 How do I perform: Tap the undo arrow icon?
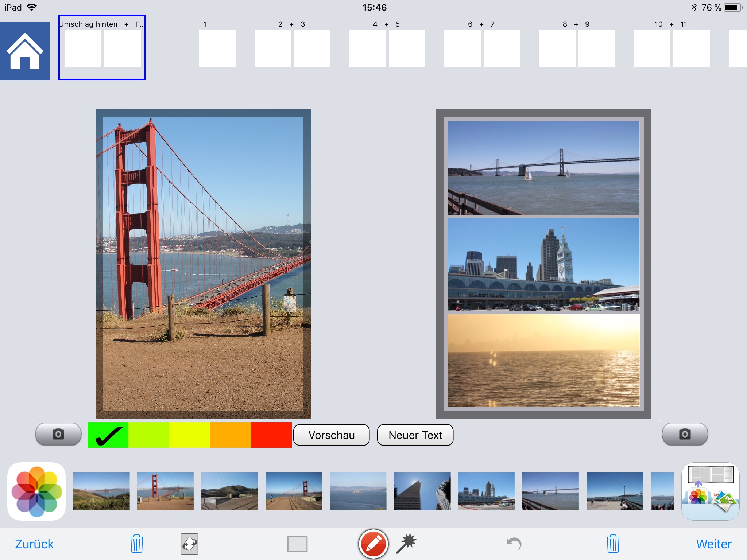(514, 544)
